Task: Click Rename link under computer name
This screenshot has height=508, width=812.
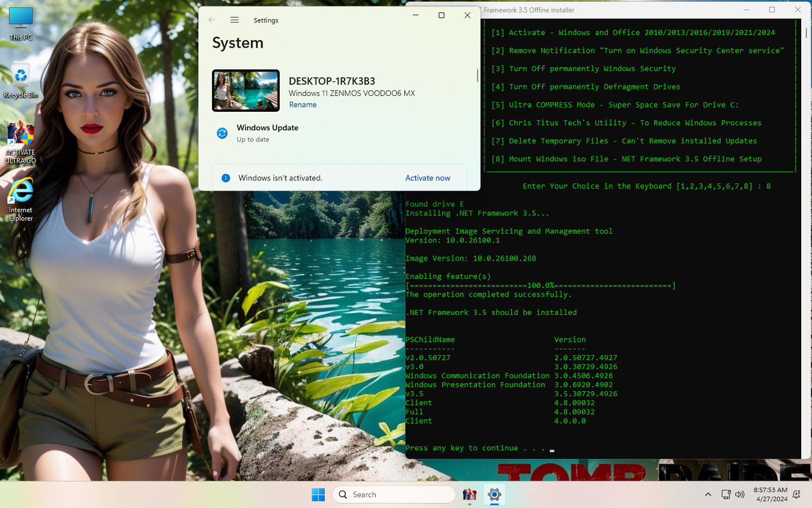Action: [x=303, y=105]
